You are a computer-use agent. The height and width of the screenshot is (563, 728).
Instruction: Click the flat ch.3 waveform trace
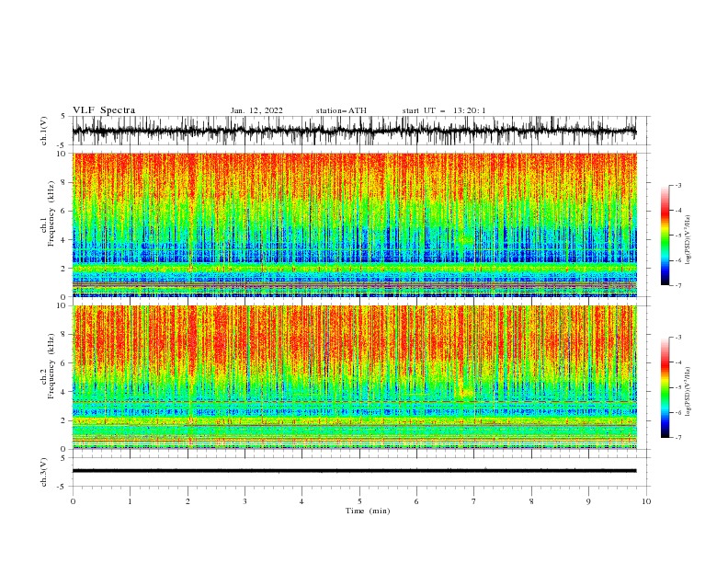354,471
